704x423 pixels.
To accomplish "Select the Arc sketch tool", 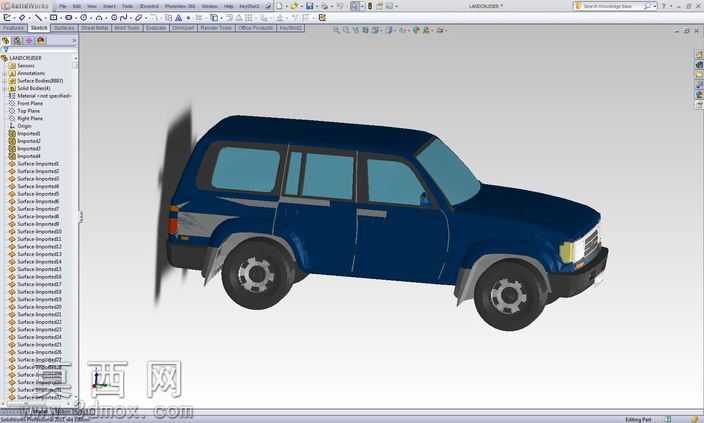I will point(99,18).
